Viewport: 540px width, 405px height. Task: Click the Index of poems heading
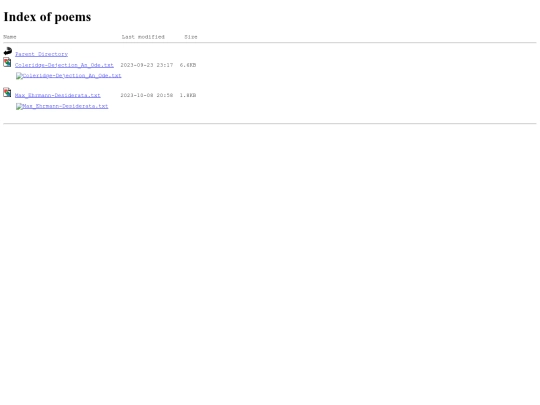[x=47, y=17]
